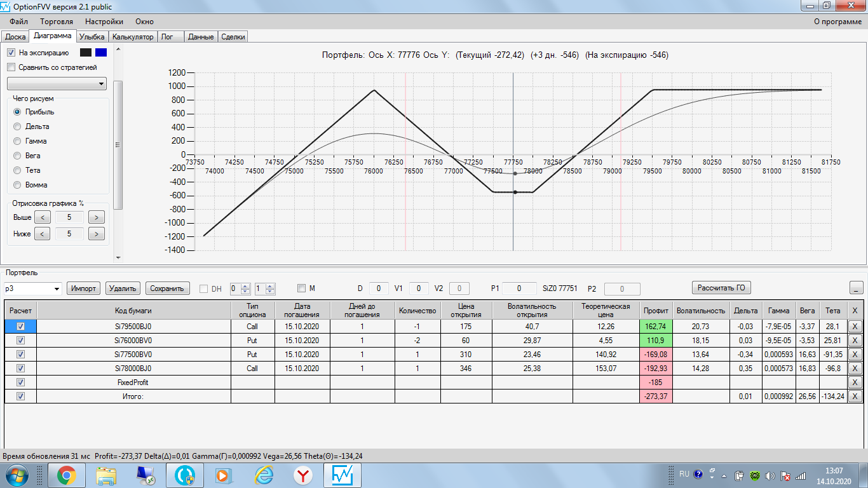868x488 pixels.
Task: Toggle the На экспирацию checkbox
Action: [x=11, y=53]
